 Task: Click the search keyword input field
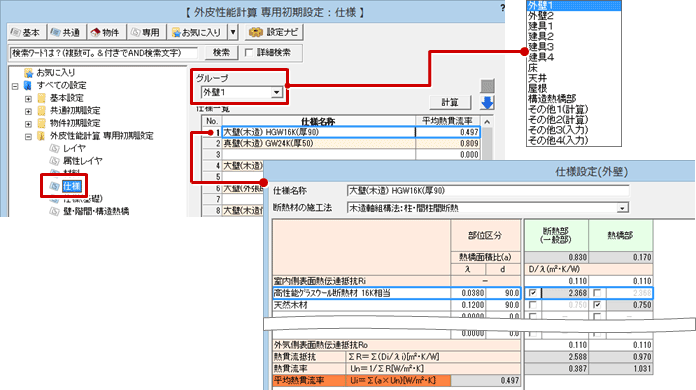(103, 53)
